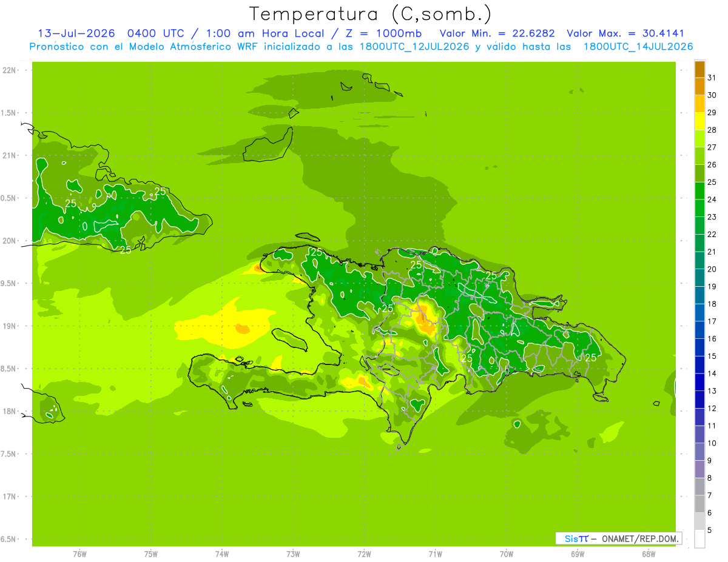Viewport: 728px width, 562px height.
Task: Click the 68W longitude axis label
Action: pyautogui.click(x=649, y=554)
